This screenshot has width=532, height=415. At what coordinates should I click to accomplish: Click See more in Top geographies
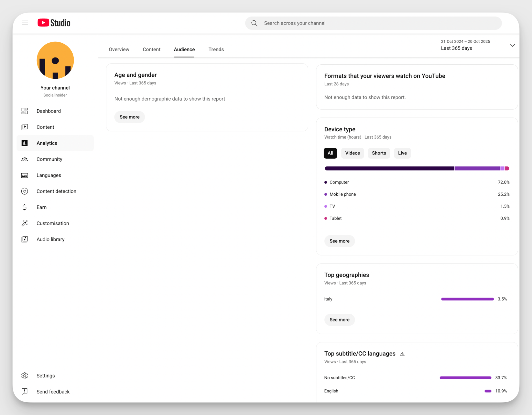339,319
